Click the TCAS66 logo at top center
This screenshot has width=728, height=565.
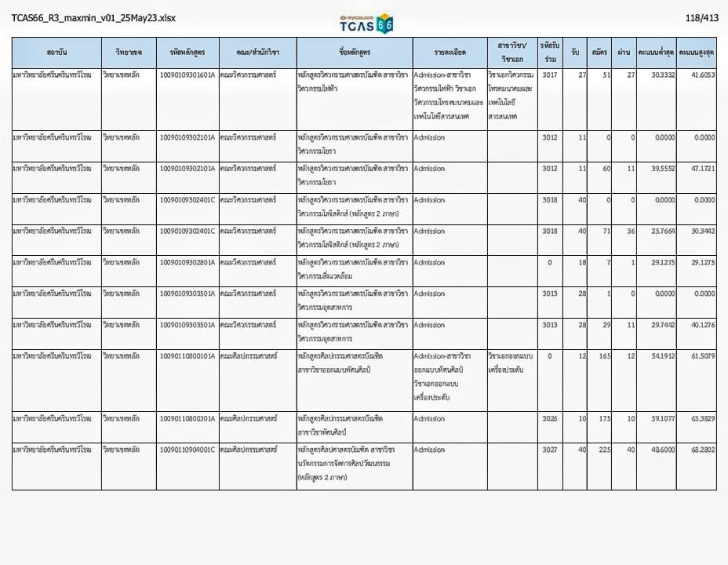[x=366, y=26]
